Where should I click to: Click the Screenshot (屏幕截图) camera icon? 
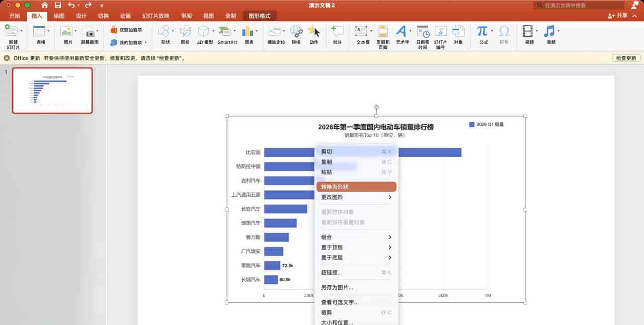click(x=90, y=31)
